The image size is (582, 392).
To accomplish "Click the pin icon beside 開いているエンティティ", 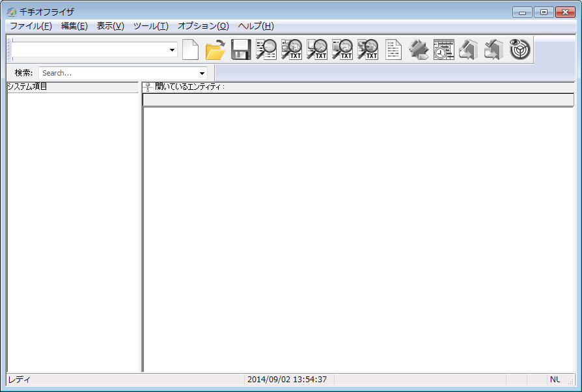I will (148, 87).
